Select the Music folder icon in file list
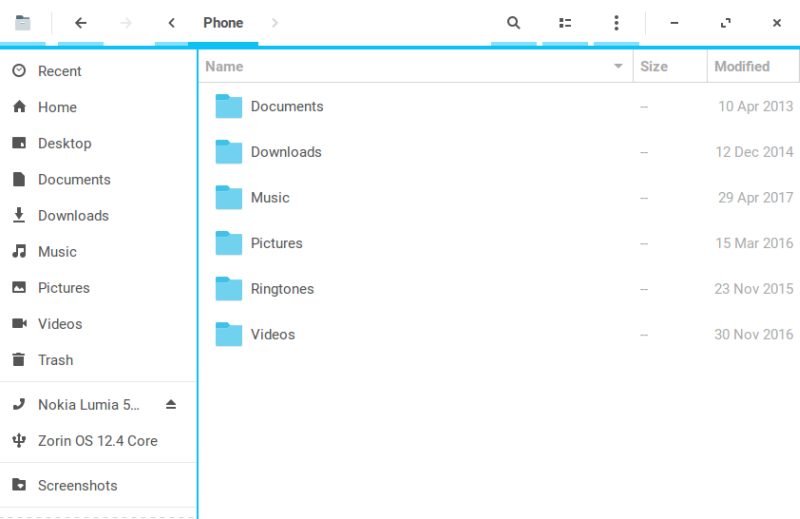Viewport: 800px width, 519px height. 229,197
